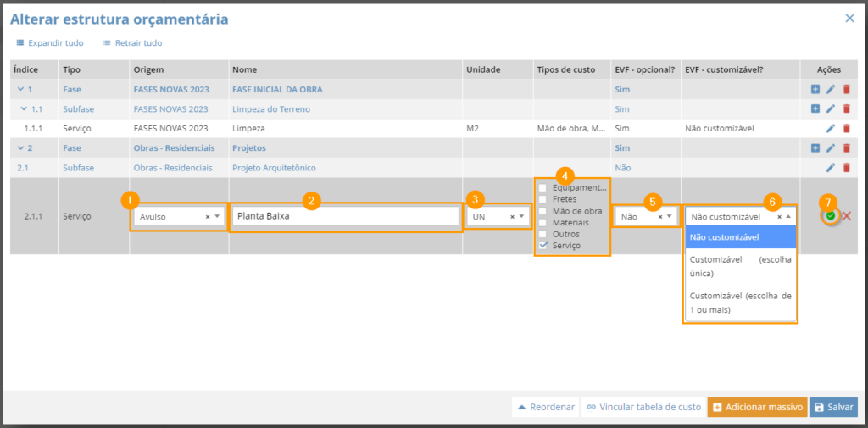Collapse the row 1 Fase chevron
This screenshot has height=428, width=868.
click(20, 89)
